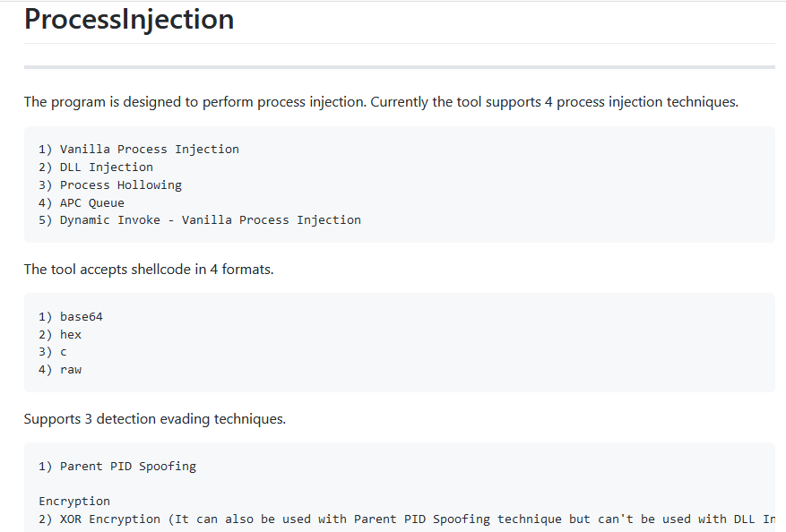The width and height of the screenshot is (786, 532).
Task: Click the Encryption label in code block
Action: (74, 502)
